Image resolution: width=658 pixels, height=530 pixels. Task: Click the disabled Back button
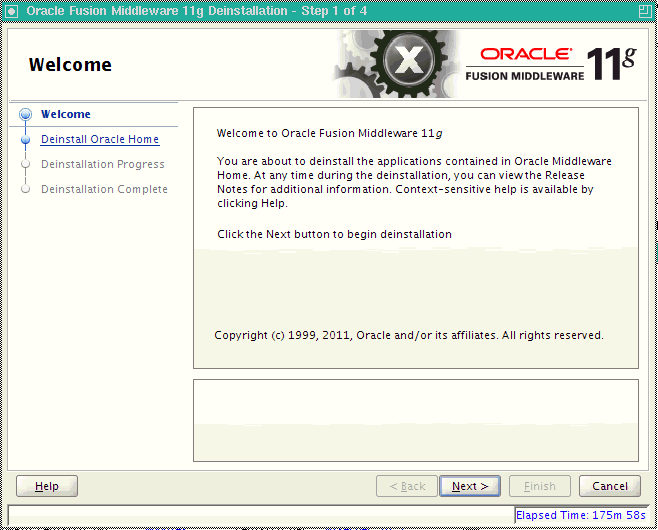(x=407, y=486)
